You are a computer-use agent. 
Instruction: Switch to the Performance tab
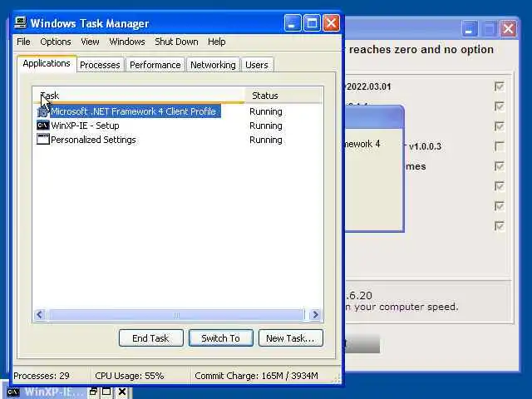click(155, 65)
